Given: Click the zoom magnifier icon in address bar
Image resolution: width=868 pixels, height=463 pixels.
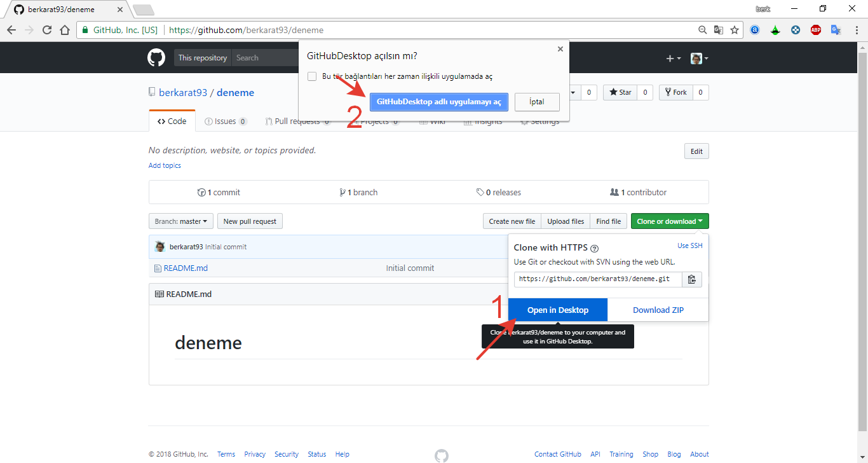Looking at the screenshot, I should point(702,30).
